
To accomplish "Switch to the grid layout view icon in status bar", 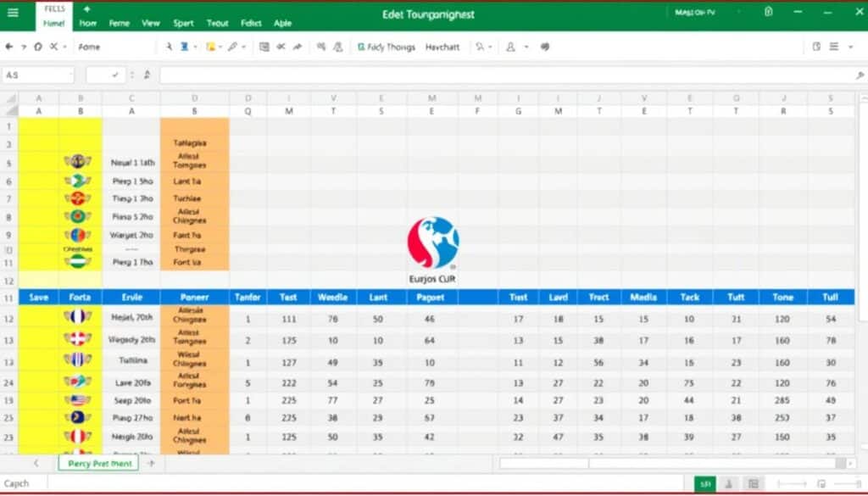I will 753,484.
